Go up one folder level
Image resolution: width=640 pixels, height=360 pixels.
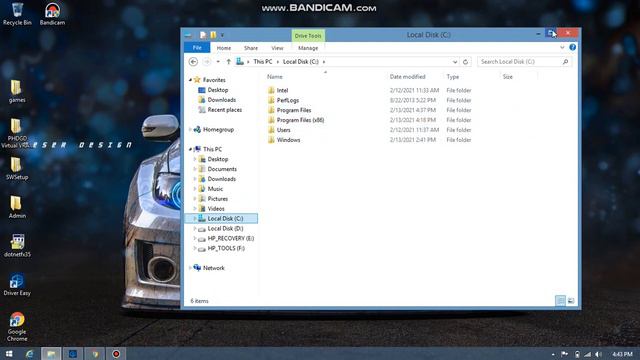tap(229, 62)
